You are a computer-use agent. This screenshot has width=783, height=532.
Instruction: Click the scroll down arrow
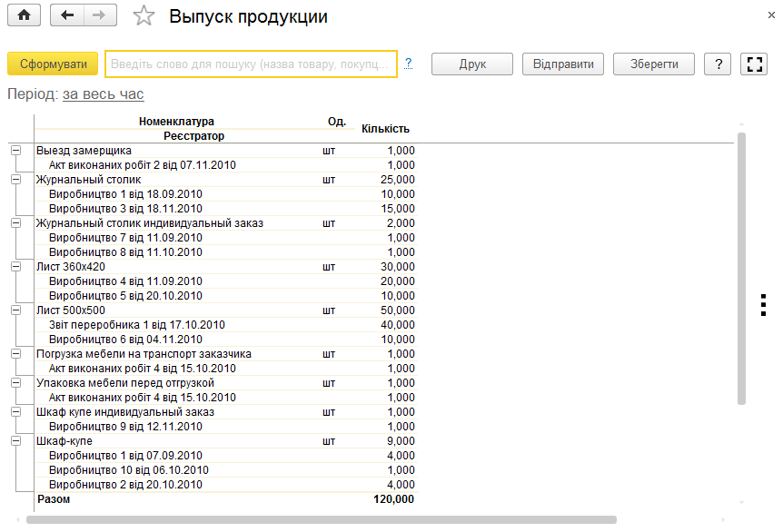tap(741, 503)
